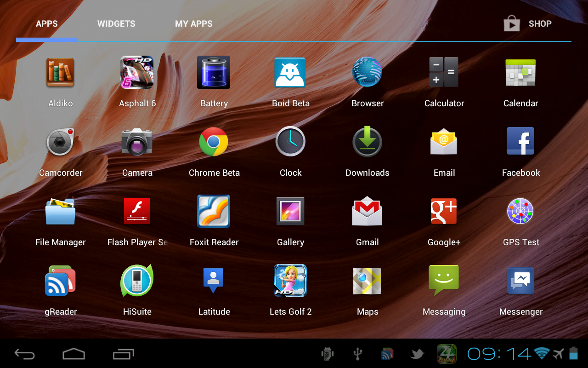Launch Lets Golf 2 game
This screenshot has width=588, height=368.
(290, 281)
